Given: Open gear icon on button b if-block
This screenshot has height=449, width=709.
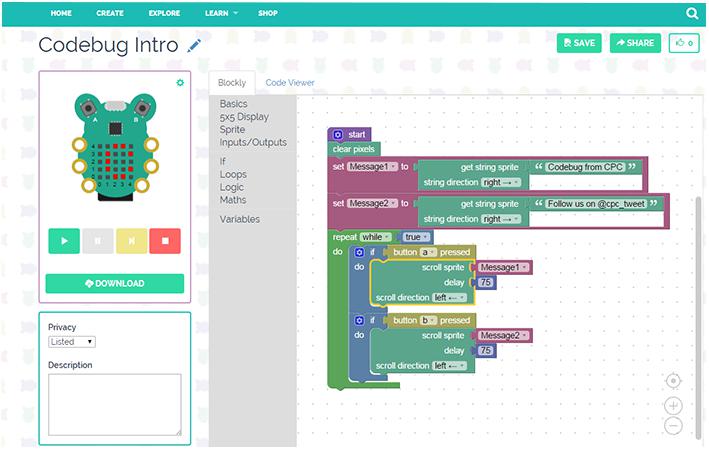Looking at the screenshot, I should point(359,321).
